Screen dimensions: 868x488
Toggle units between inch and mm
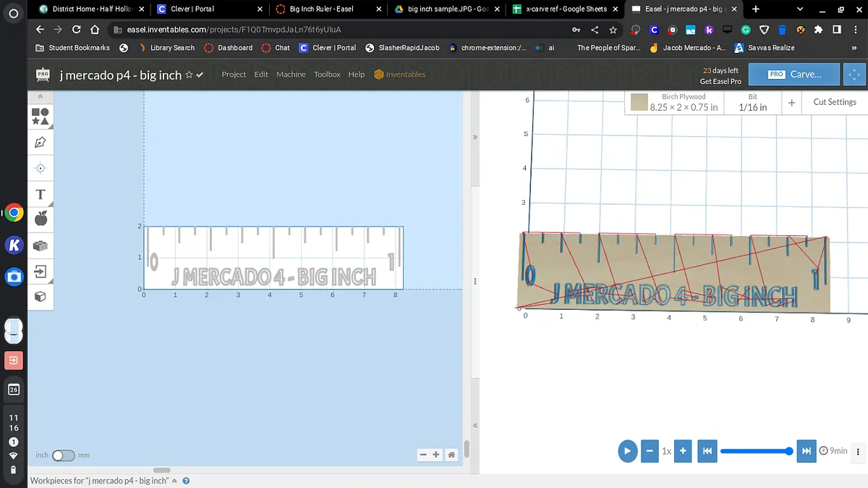click(x=63, y=455)
